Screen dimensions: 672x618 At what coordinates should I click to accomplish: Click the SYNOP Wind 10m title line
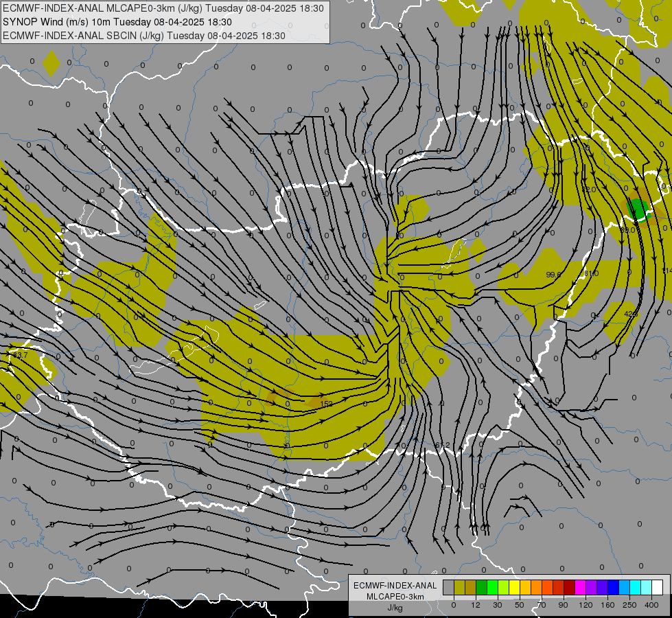point(117,22)
